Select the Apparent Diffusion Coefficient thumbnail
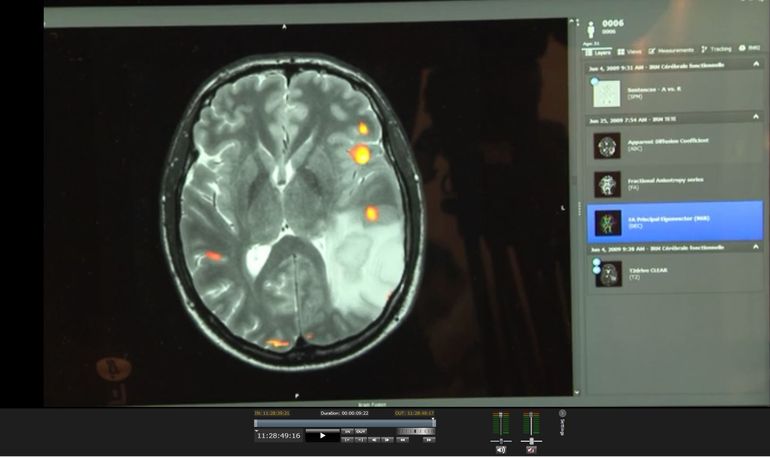 point(607,146)
